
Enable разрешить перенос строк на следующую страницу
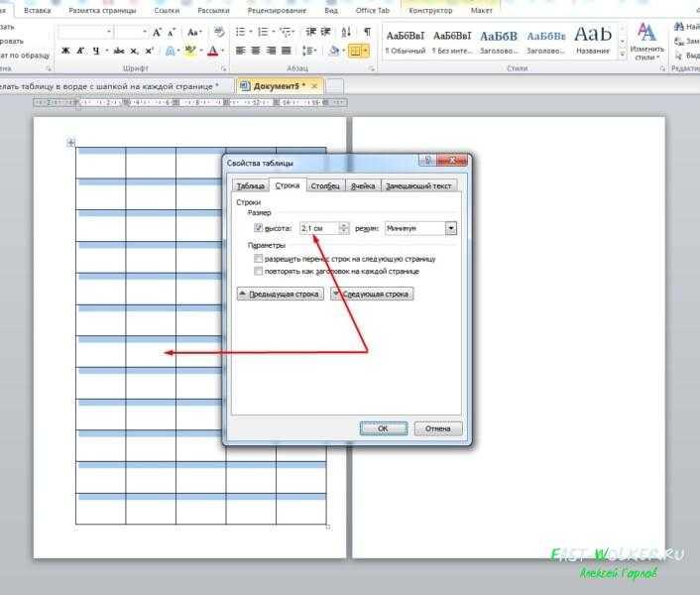[258, 259]
